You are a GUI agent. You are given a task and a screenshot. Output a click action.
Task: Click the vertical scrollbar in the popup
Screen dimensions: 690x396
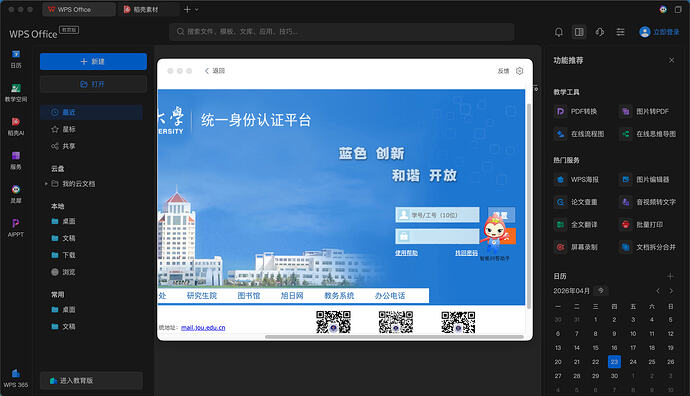pyautogui.click(x=529, y=206)
